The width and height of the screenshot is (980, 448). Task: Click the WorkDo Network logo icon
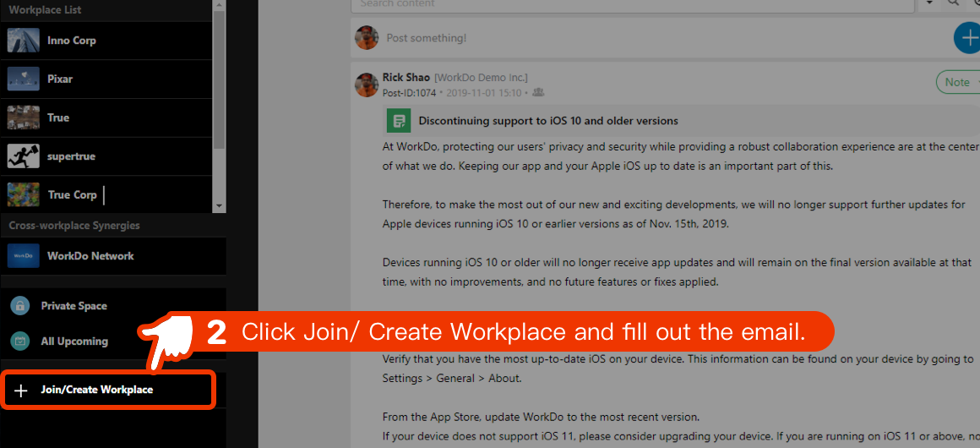tap(23, 256)
